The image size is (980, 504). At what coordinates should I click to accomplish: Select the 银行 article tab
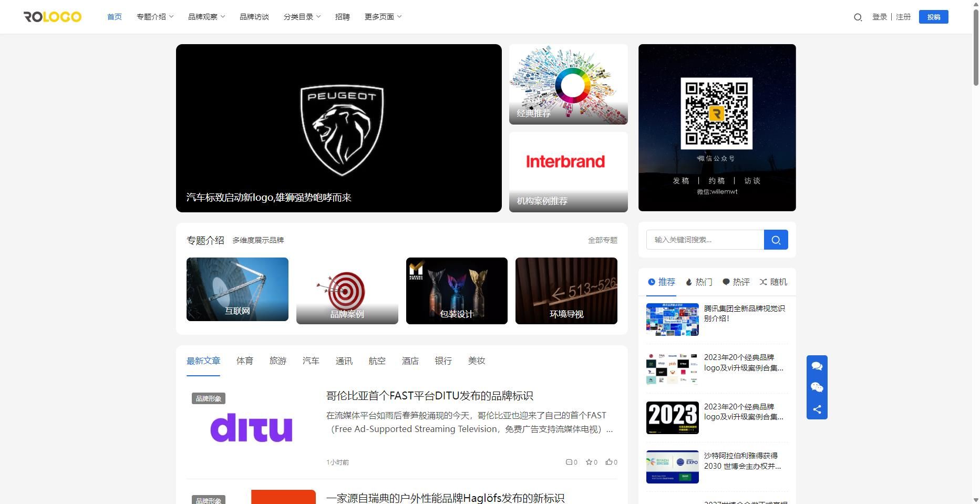[443, 361]
